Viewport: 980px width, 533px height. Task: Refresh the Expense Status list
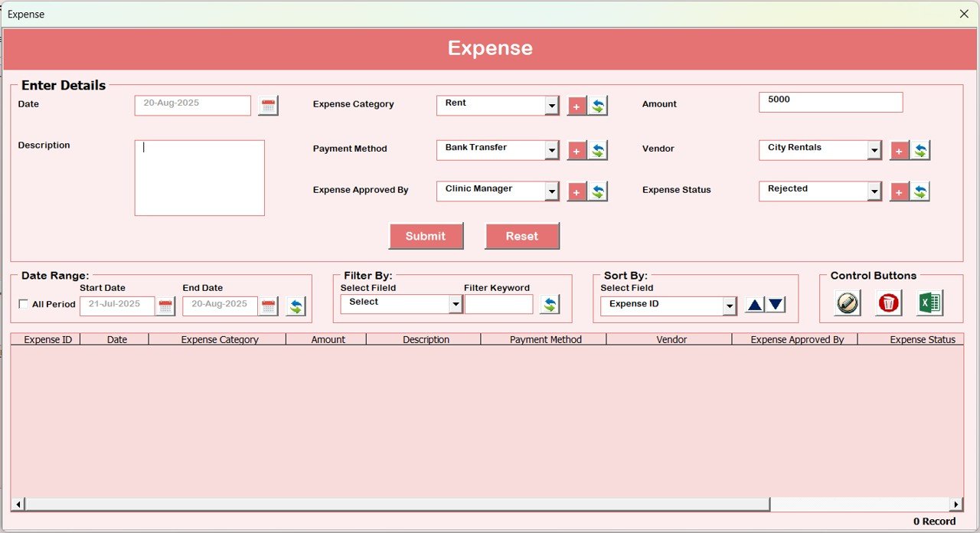tap(920, 192)
